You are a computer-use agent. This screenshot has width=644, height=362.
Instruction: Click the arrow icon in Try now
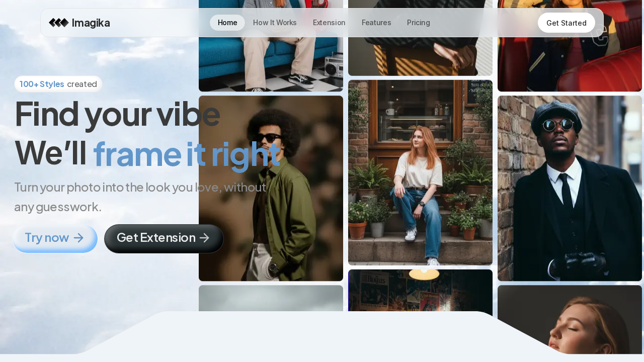click(78, 238)
